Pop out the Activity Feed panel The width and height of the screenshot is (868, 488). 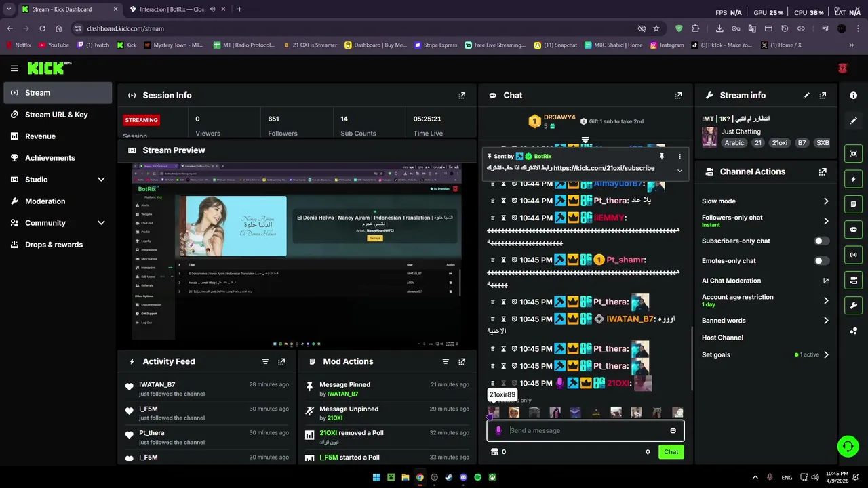tap(281, 361)
